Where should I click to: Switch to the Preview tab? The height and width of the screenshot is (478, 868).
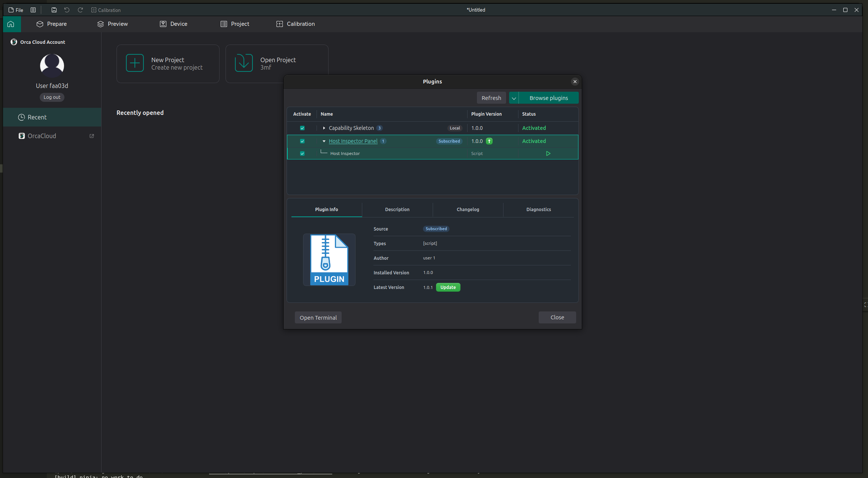click(x=112, y=24)
